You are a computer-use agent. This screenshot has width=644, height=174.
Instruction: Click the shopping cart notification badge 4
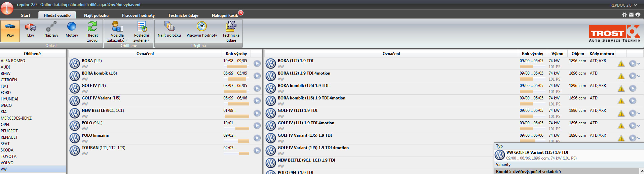tap(241, 13)
